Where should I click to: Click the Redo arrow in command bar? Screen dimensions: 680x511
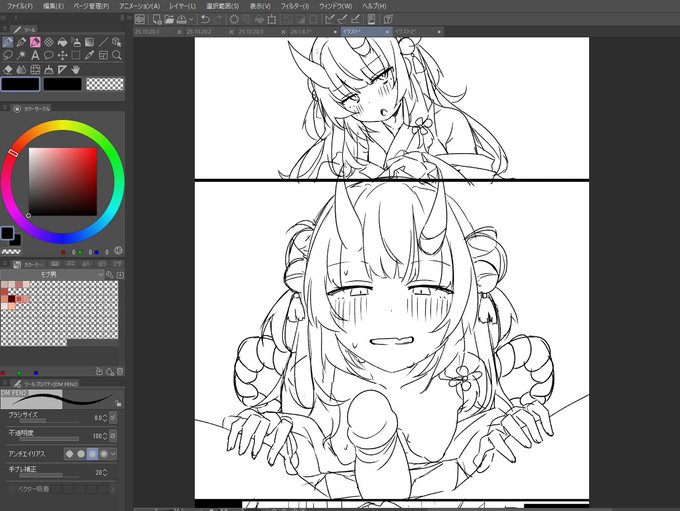[218, 19]
